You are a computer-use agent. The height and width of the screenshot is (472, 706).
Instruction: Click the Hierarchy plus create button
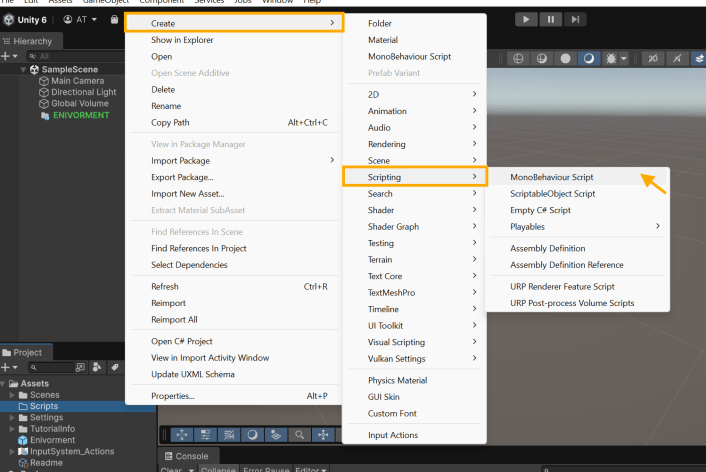(x=5, y=56)
